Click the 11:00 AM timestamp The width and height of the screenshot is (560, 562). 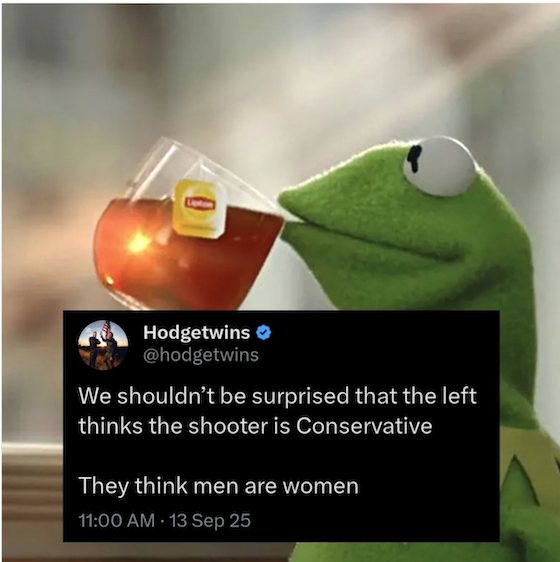coord(117,520)
